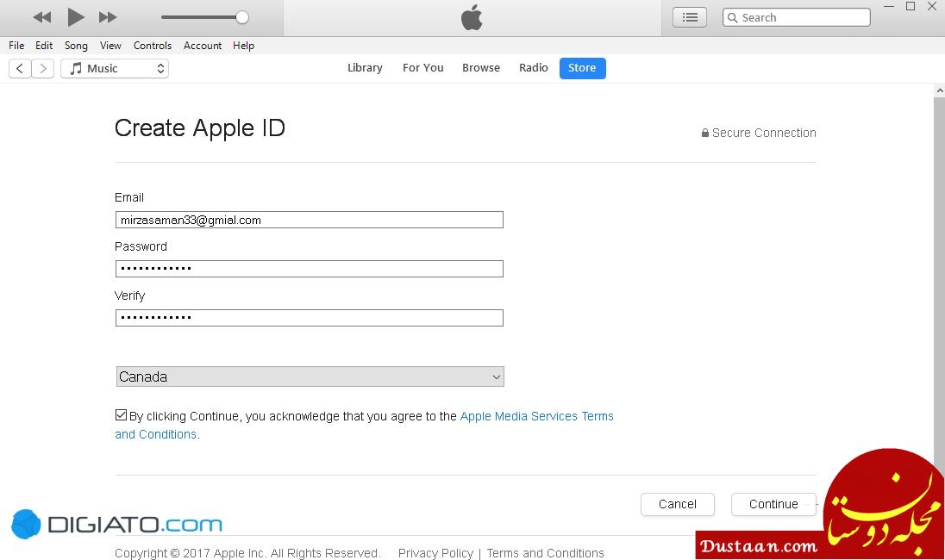Expand the Music media type selector

pos(115,68)
